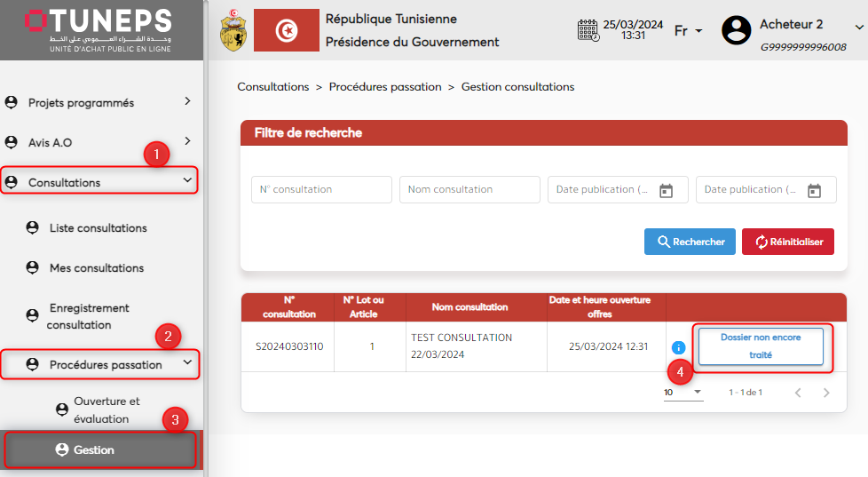Click the calendar clock icon near date

pyautogui.click(x=588, y=30)
